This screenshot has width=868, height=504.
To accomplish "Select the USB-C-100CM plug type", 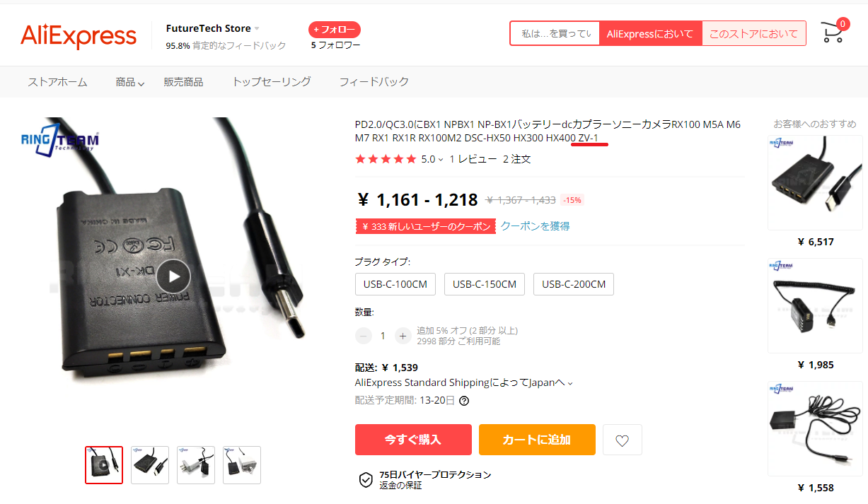I will coord(395,284).
